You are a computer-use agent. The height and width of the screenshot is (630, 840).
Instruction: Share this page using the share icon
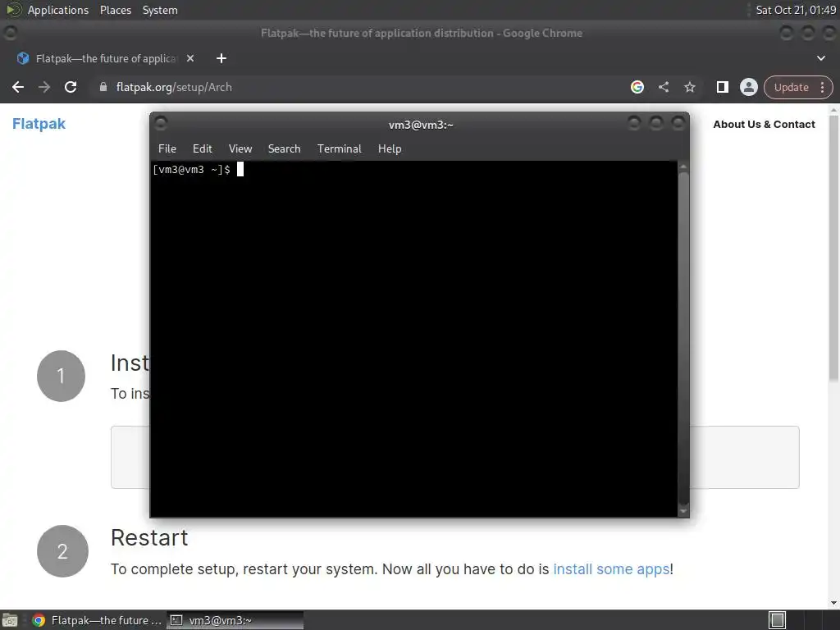click(663, 87)
